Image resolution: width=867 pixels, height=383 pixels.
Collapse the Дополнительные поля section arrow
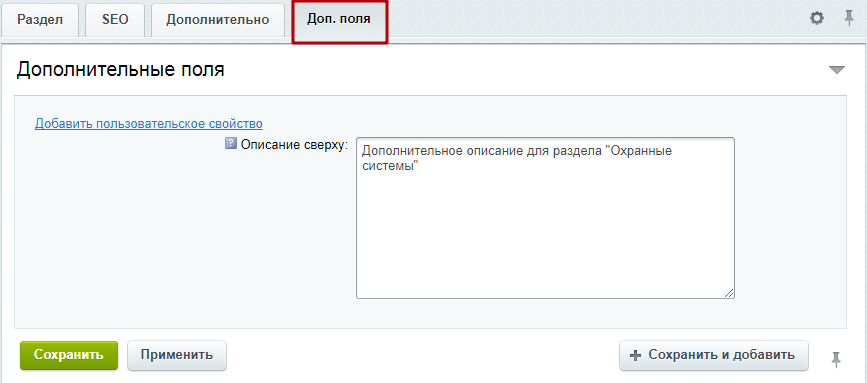tap(837, 70)
